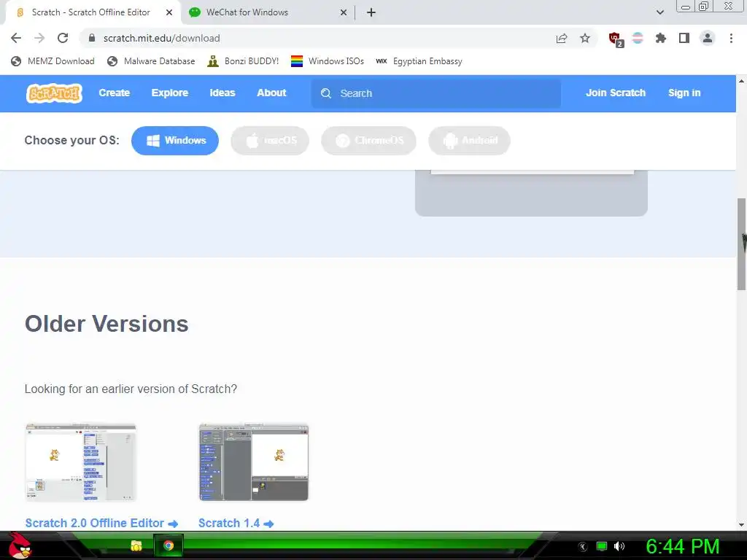Viewport: 747px width, 560px height.
Task: Click the green monitor tray icon
Action: coord(602,546)
